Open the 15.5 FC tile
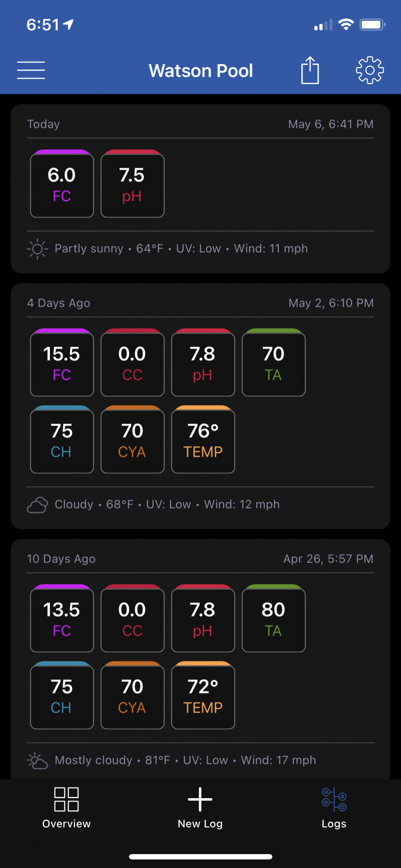 (x=62, y=362)
